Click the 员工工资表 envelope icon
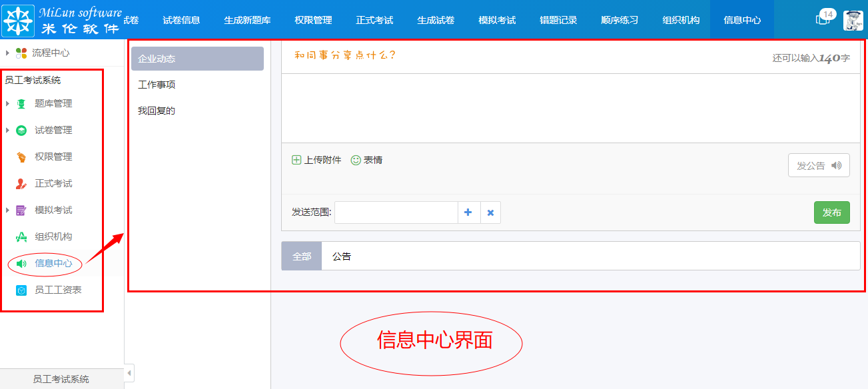The width and height of the screenshot is (868, 389). coord(21,290)
